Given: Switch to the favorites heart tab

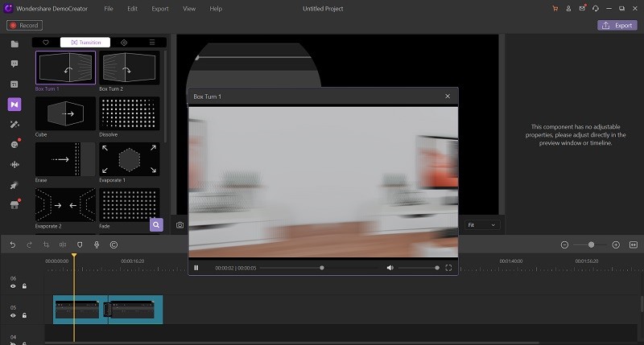Looking at the screenshot, I should coord(46,43).
